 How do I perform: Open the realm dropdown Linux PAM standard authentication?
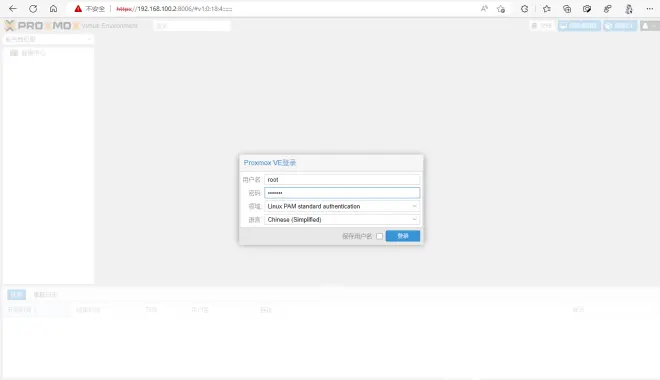coord(342,206)
